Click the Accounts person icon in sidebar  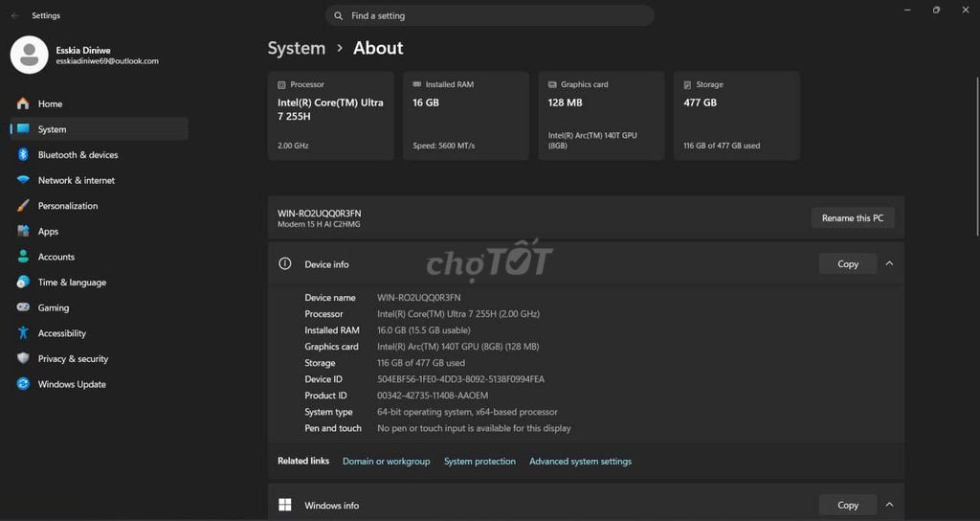pos(23,257)
